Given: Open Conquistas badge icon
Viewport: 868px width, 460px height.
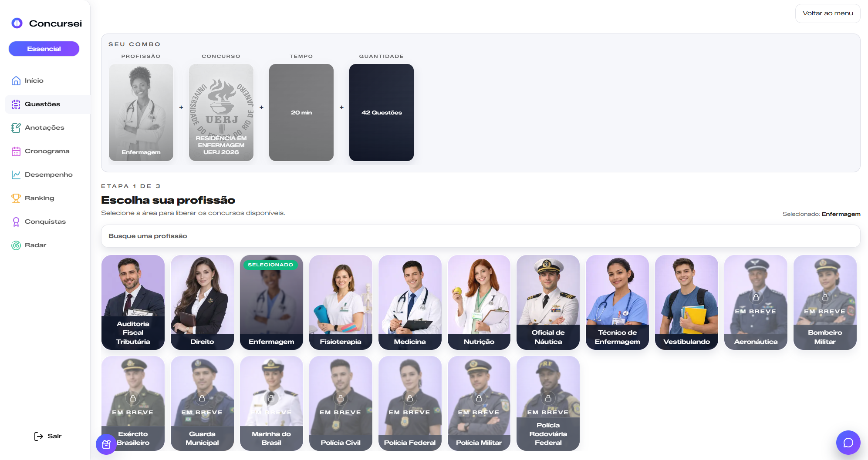Looking at the screenshot, I should pyautogui.click(x=16, y=222).
